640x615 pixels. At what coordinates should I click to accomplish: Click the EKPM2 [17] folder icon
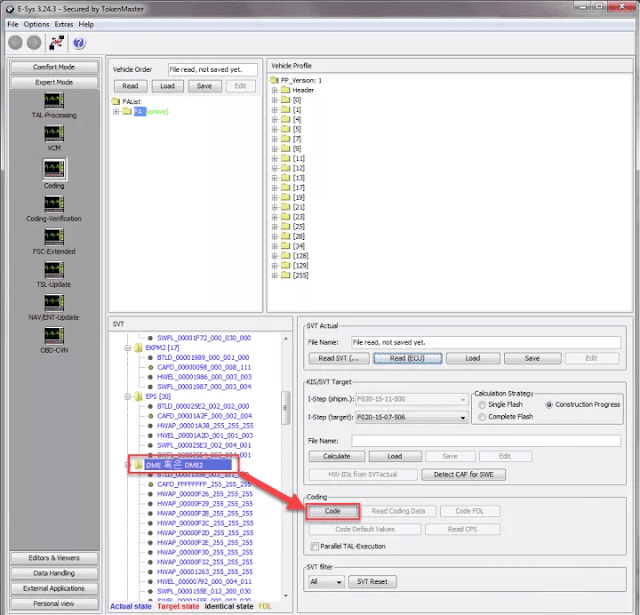139,348
